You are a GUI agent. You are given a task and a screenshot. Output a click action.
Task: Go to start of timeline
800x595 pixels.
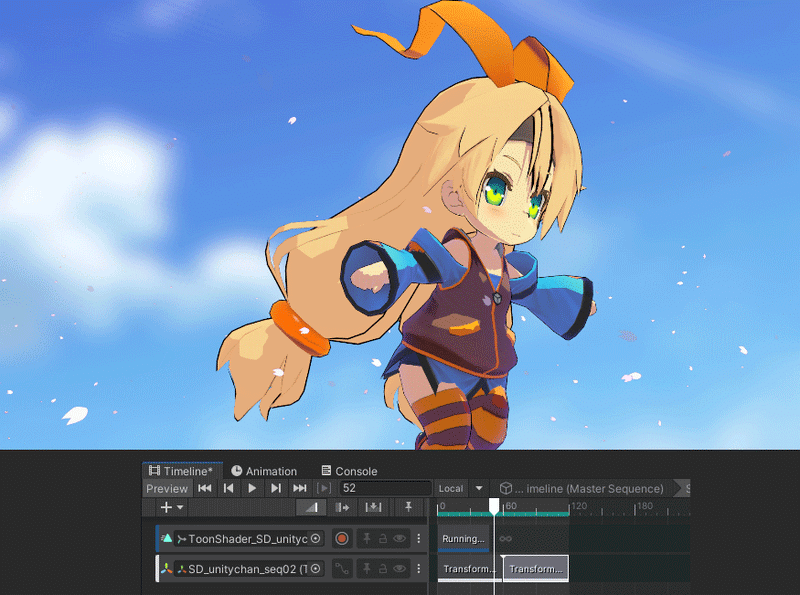[205, 488]
